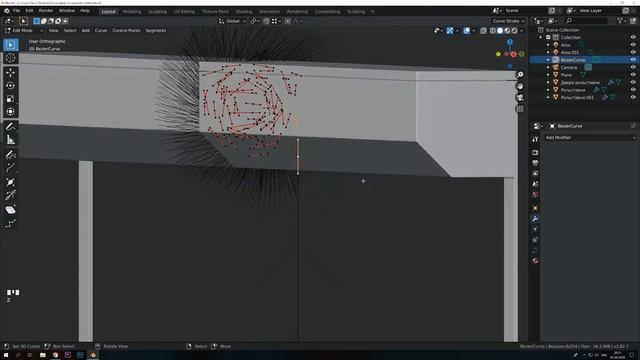Image resolution: width=640 pixels, height=360 pixels.
Task: Hide the Camera object in outliner
Action: tap(633, 67)
